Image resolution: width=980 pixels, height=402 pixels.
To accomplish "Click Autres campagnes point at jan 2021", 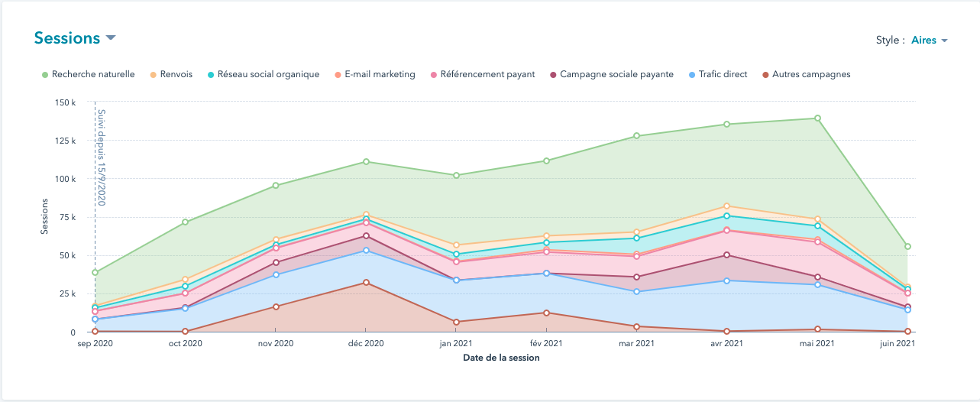I will (456, 322).
